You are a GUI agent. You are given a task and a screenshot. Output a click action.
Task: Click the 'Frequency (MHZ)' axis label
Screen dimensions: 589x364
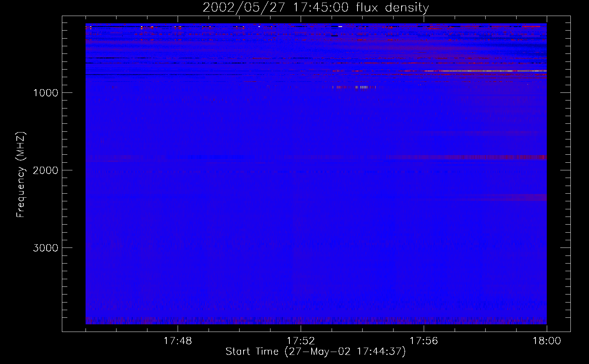coord(20,175)
